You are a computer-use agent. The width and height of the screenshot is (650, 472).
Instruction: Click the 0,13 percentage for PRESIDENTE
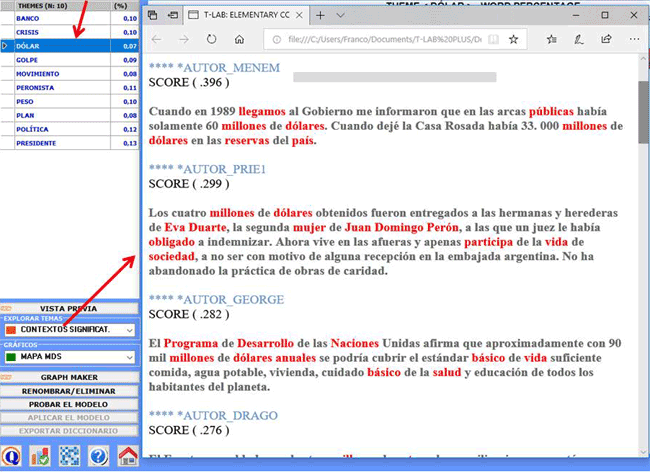(x=130, y=143)
